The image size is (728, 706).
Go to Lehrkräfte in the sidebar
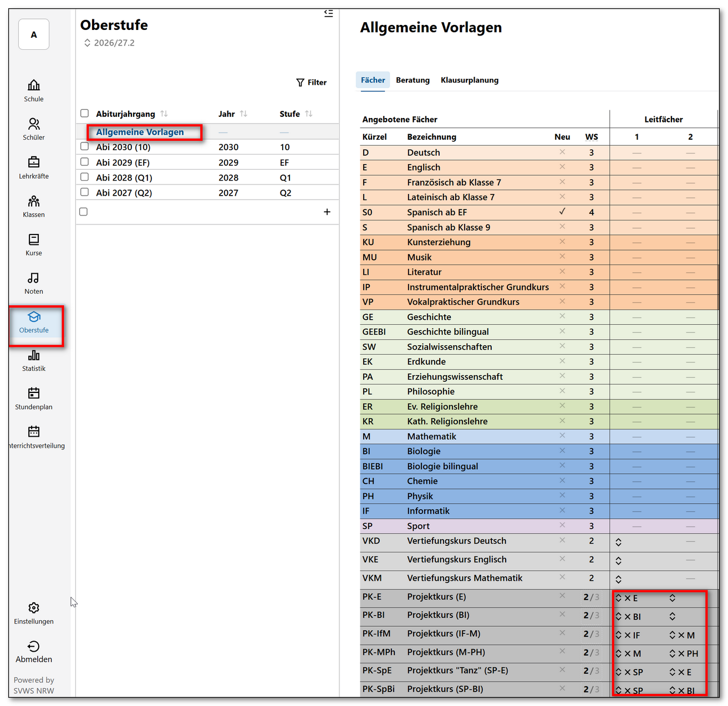34,168
